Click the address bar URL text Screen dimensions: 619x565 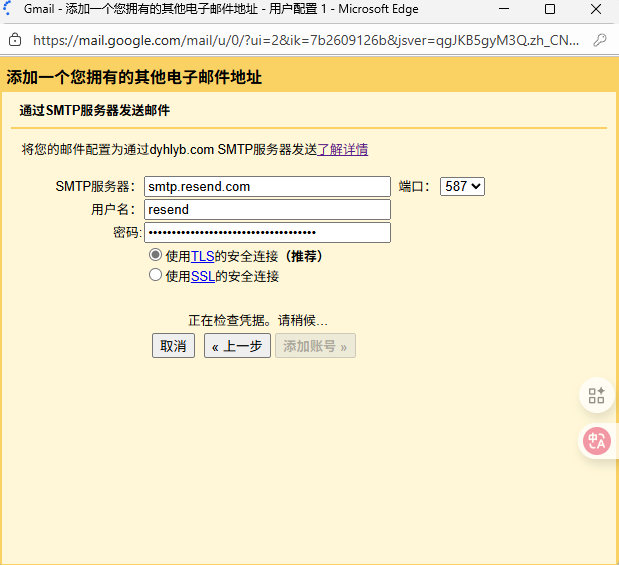[306, 40]
